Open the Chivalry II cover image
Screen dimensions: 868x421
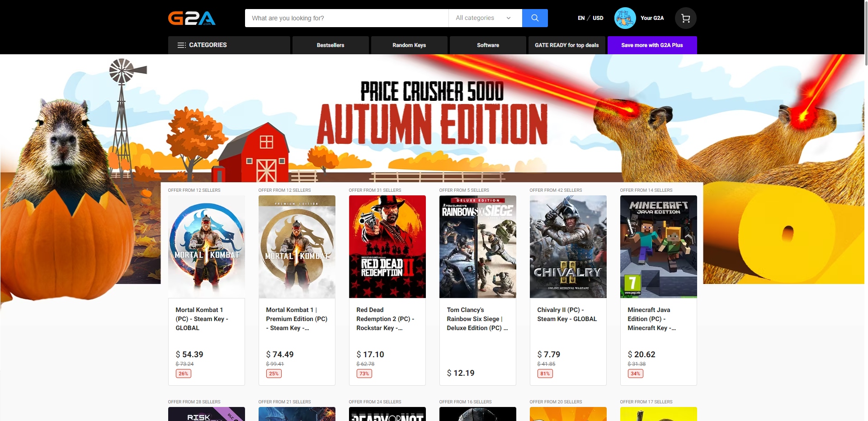coord(568,246)
